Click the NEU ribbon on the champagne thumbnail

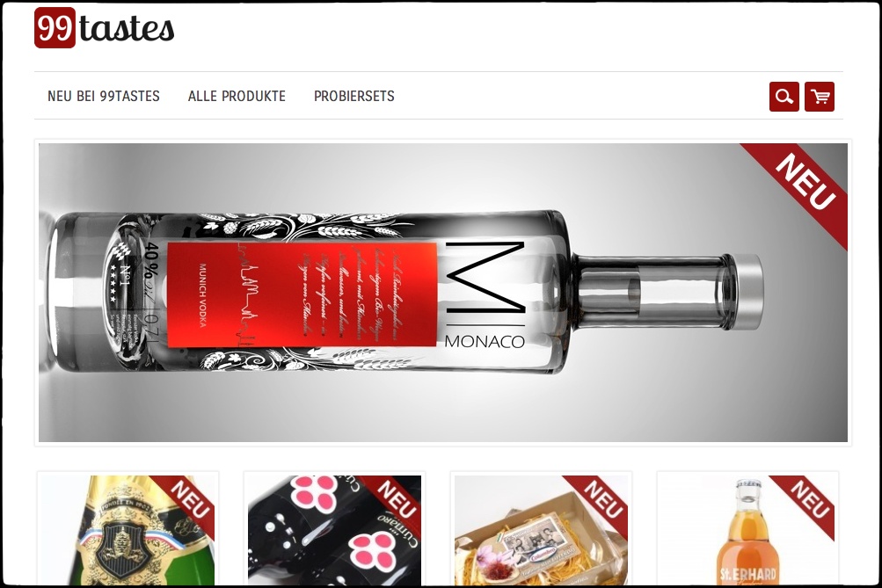(188, 502)
